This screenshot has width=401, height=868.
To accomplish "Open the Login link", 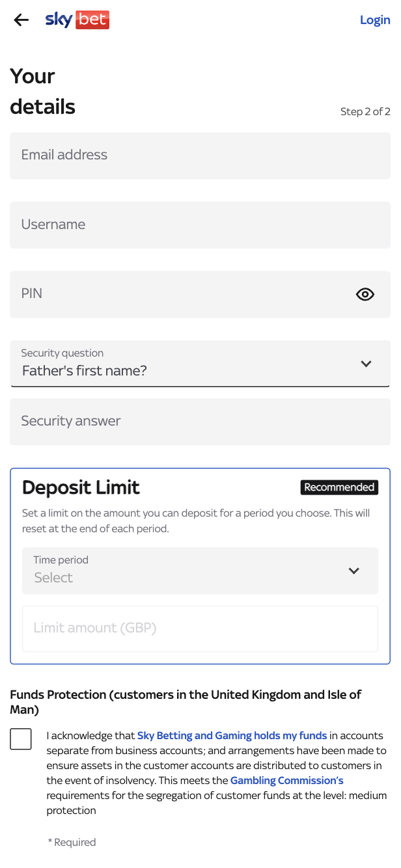I will click(375, 20).
